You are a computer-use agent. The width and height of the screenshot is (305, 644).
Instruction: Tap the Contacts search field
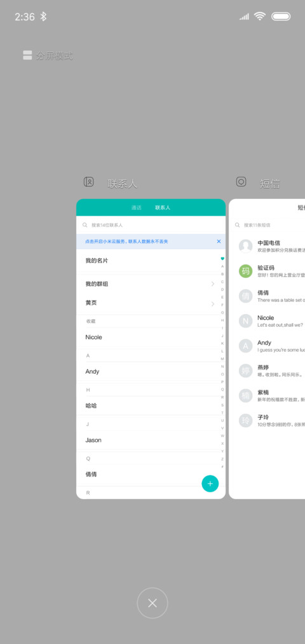coord(151,225)
